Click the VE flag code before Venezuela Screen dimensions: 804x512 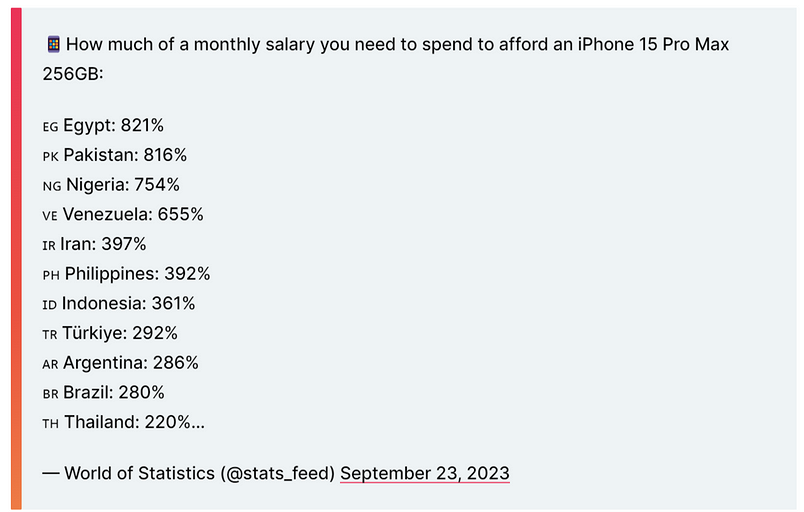50,216
